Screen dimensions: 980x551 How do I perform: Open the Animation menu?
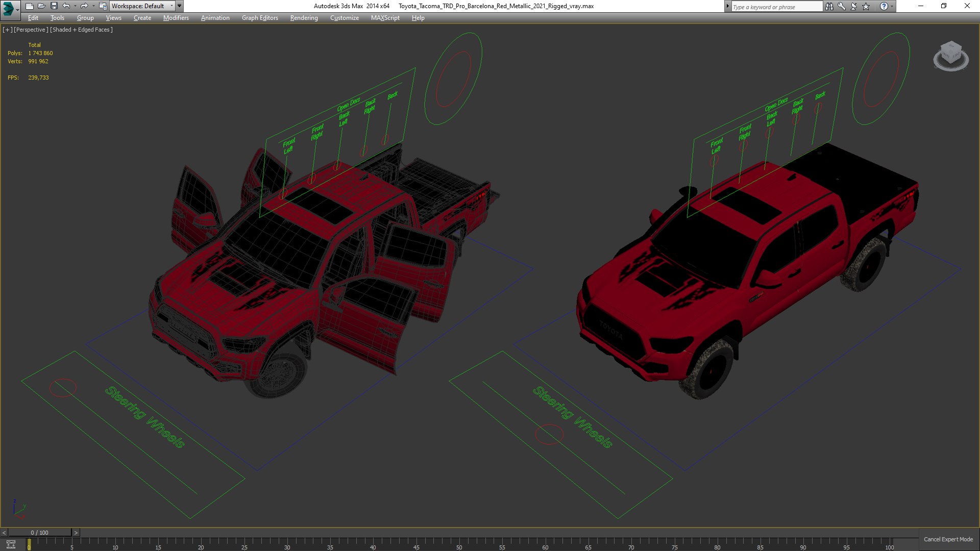215,18
